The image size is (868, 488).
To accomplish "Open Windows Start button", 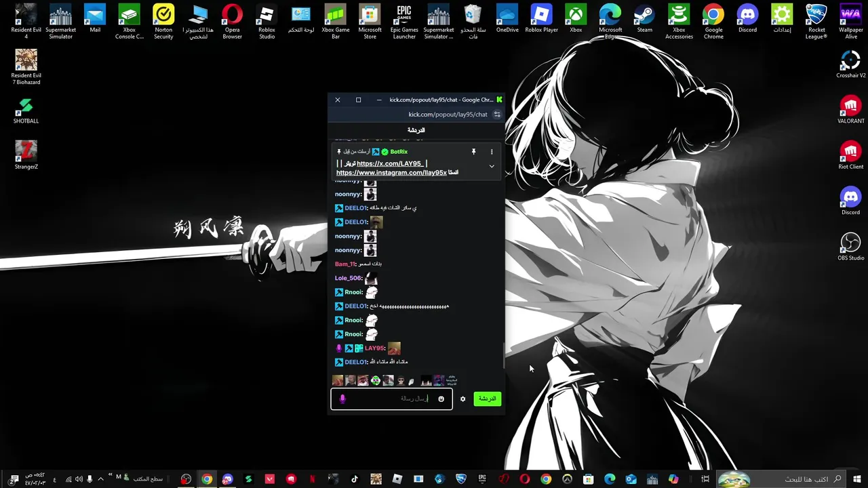I will pyautogui.click(x=857, y=479).
